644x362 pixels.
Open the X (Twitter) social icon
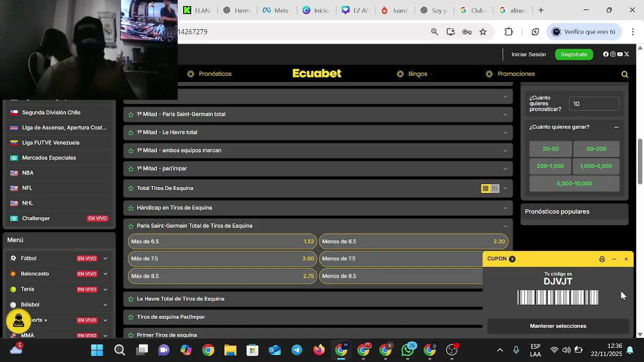627,54
